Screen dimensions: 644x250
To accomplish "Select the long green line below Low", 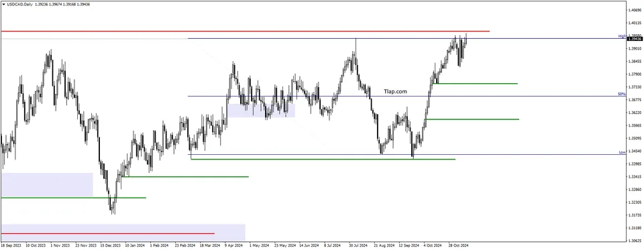I will pyautogui.click(x=323, y=160).
